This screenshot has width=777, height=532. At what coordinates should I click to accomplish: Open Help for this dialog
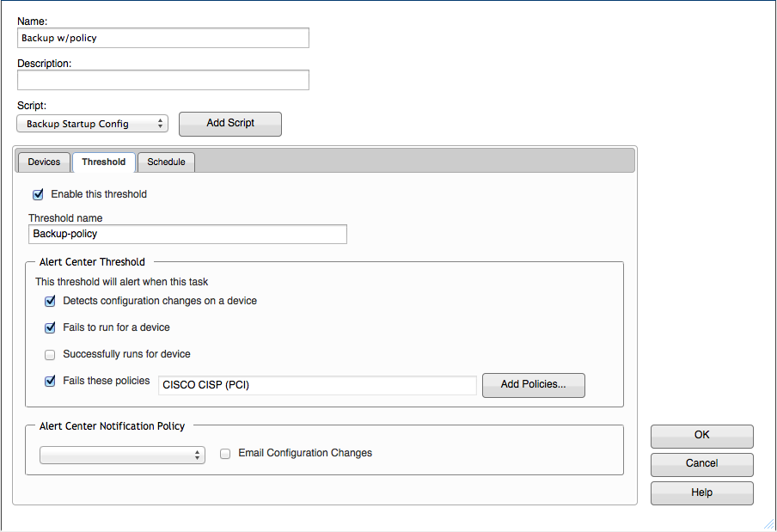coord(701,492)
